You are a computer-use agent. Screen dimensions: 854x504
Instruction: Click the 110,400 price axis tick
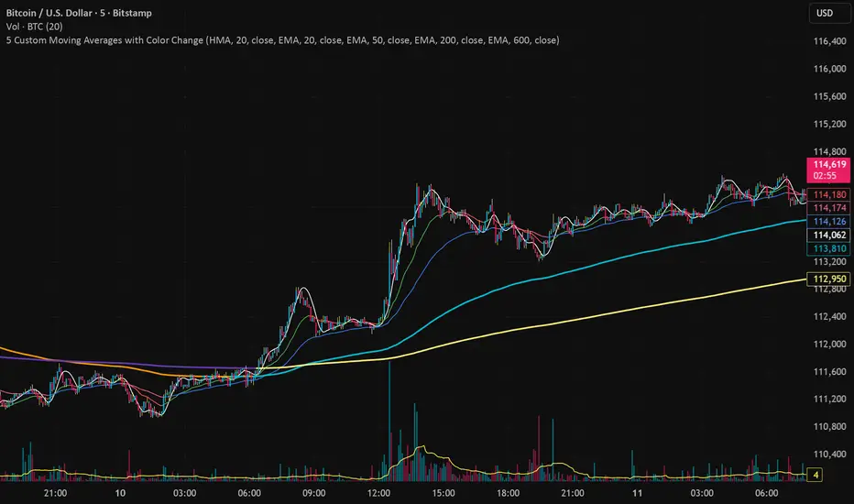click(x=829, y=454)
